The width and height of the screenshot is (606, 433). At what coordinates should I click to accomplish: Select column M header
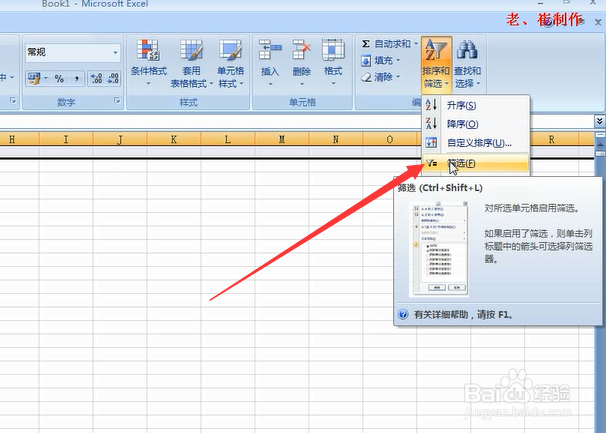(x=282, y=139)
